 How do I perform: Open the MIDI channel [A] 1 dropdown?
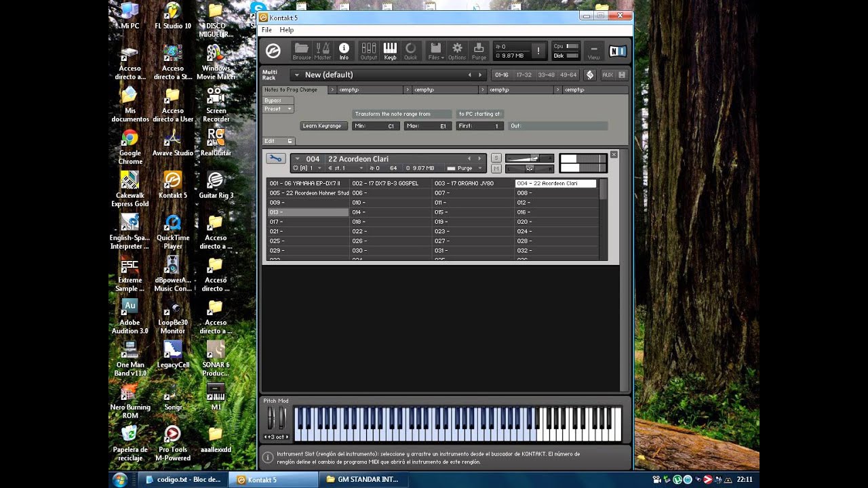307,168
